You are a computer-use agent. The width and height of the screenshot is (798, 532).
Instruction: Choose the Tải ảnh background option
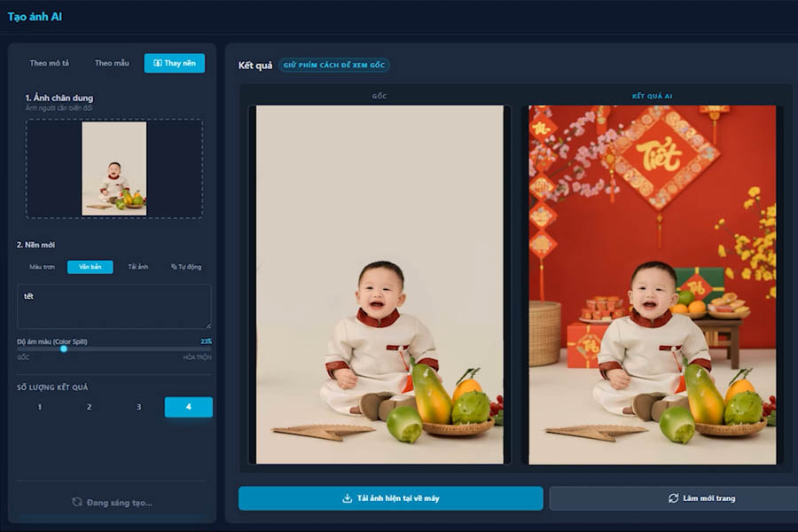[137, 267]
